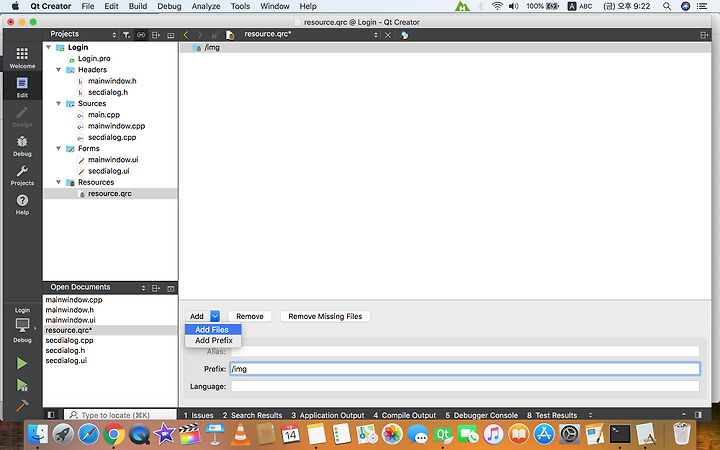Select main.cpp in project tree

click(x=104, y=115)
